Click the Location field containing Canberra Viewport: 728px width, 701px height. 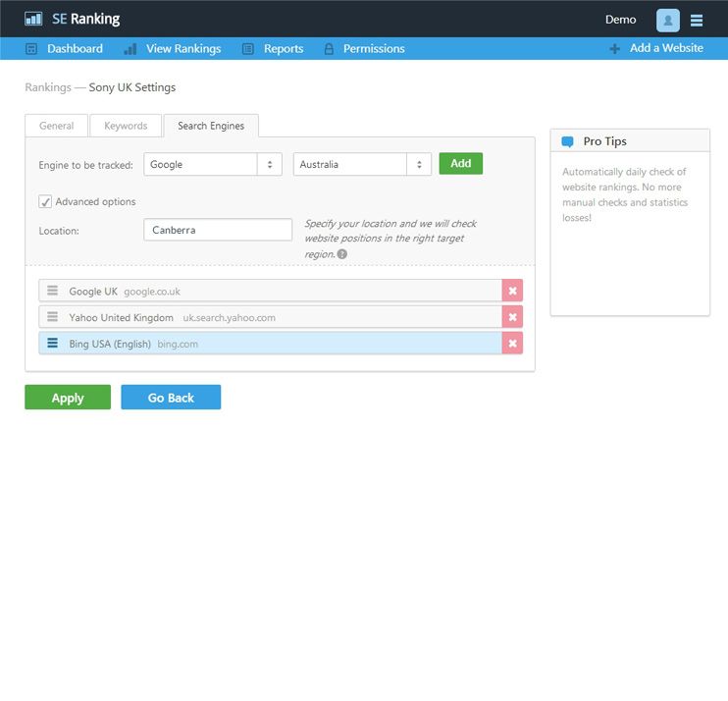point(218,230)
